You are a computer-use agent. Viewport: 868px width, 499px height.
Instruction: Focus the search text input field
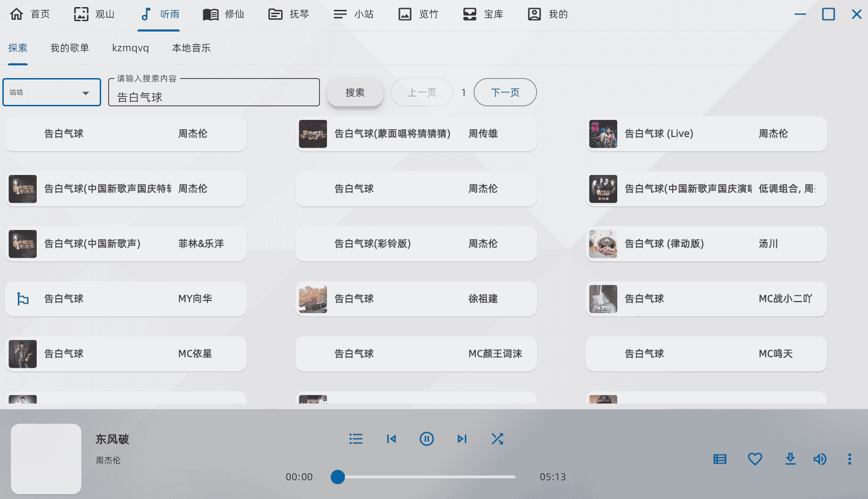click(214, 97)
